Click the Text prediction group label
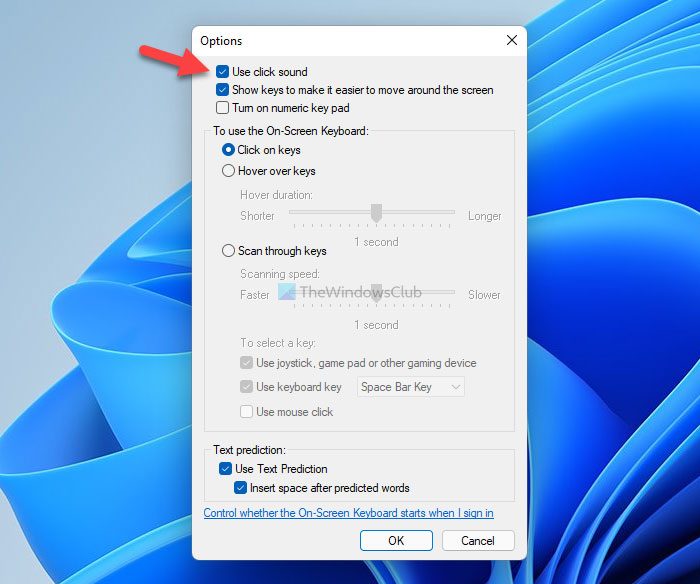This screenshot has width=700, height=584. click(x=249, y=450)
